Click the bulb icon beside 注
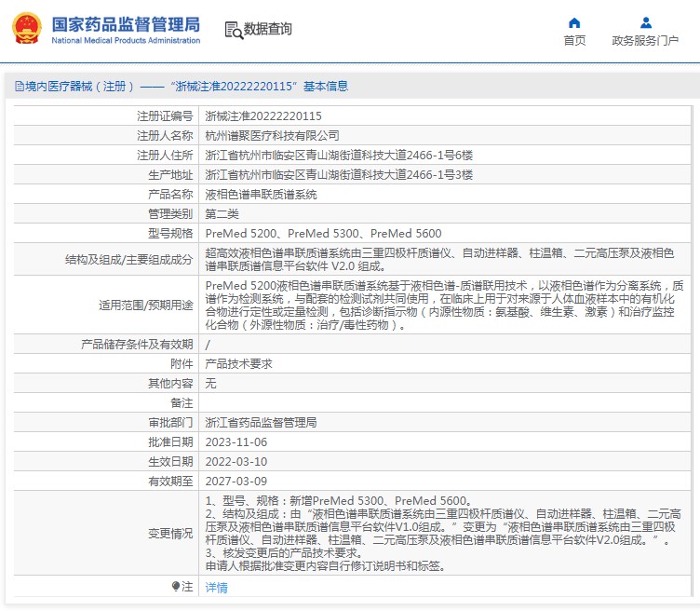 click(176, 587)
